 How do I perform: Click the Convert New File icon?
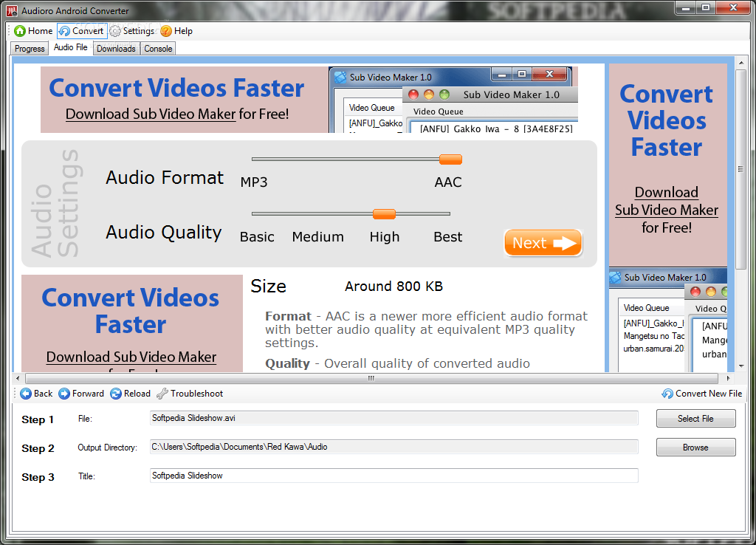click(667, 394)
